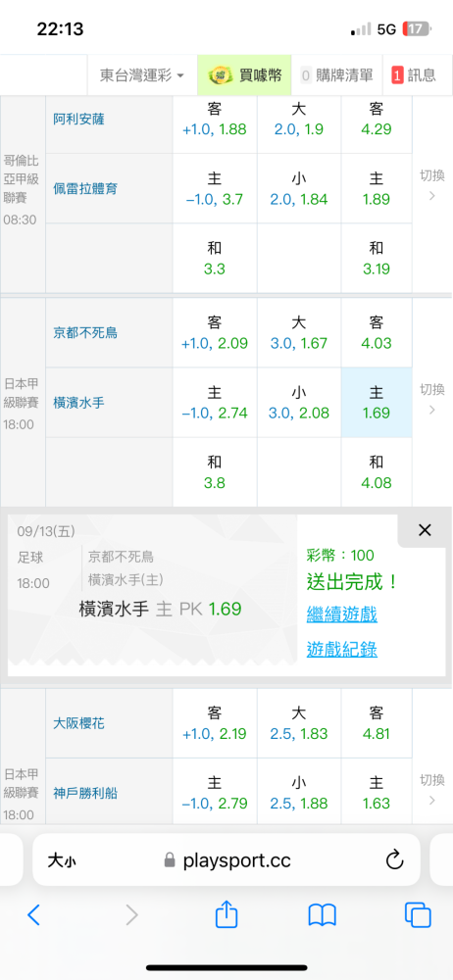Click 繼續遊戲 link

341,613
